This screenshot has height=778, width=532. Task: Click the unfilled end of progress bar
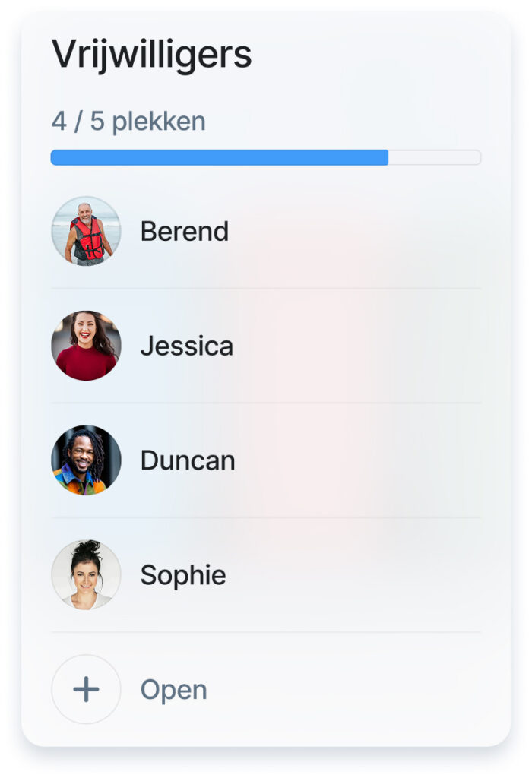coord(435,157)
